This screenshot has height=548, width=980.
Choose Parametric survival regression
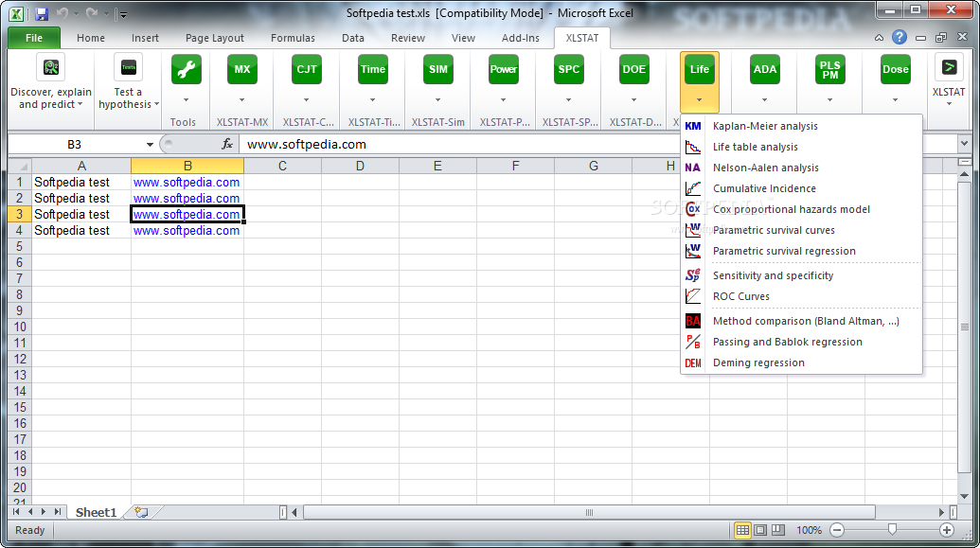tap(801, 251)
